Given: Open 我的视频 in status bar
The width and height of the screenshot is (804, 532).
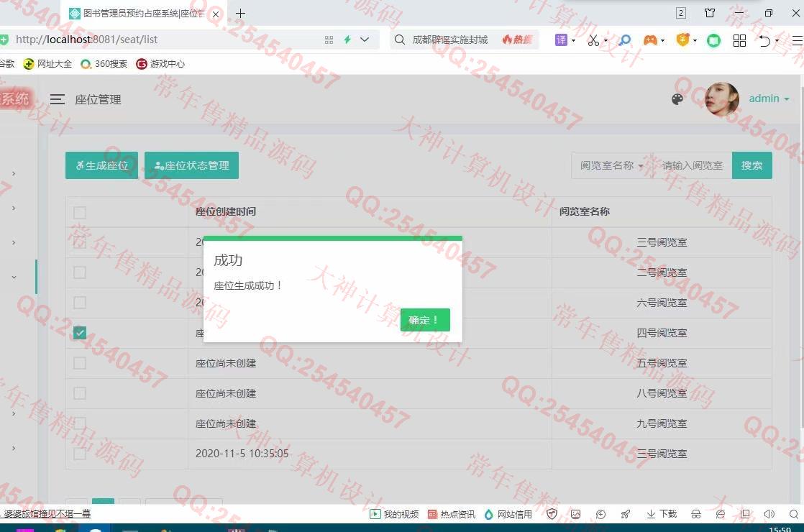Looking at the screenshot, I should (394, 514).
